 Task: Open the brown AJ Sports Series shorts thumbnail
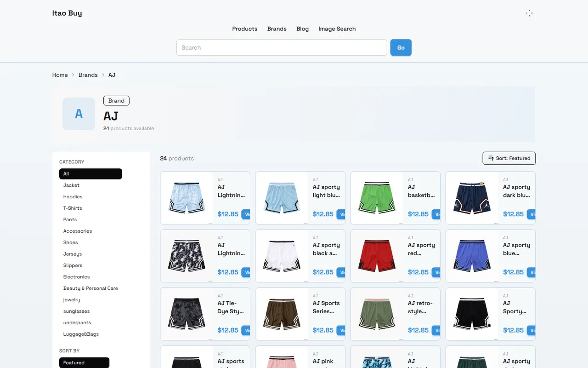click(282, 314)
